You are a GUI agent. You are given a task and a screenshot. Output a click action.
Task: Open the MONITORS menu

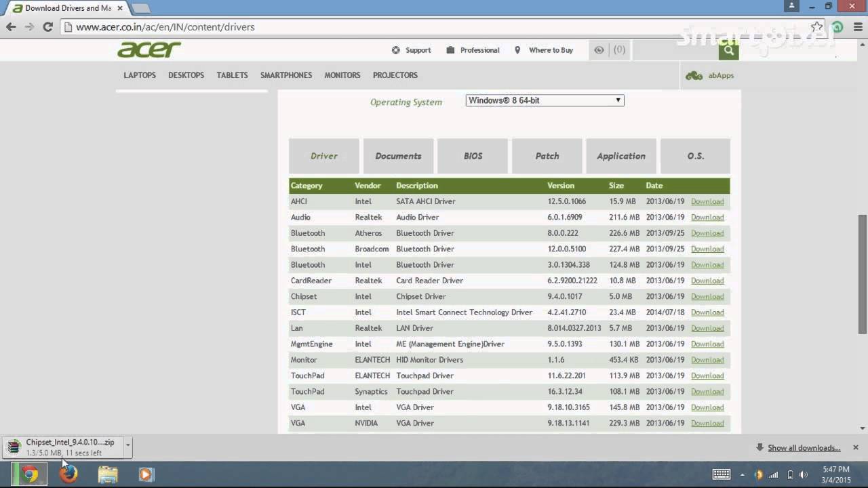point(342,75)
